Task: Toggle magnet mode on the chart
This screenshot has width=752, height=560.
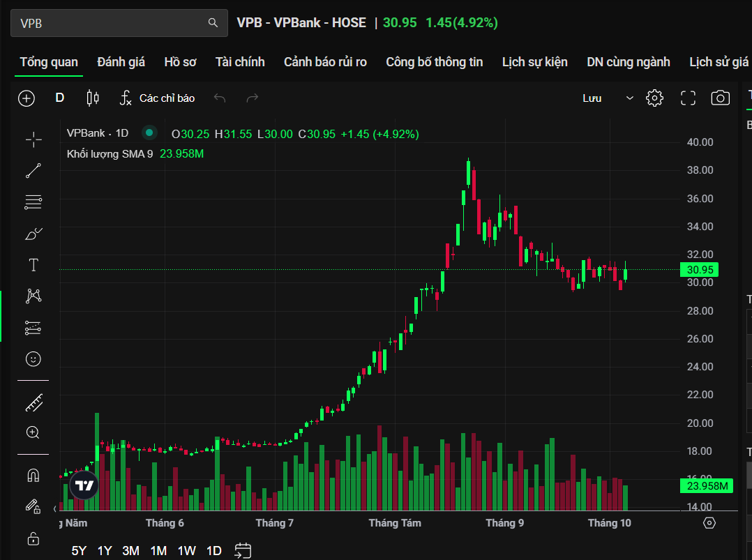Action: tap(33, 476)
